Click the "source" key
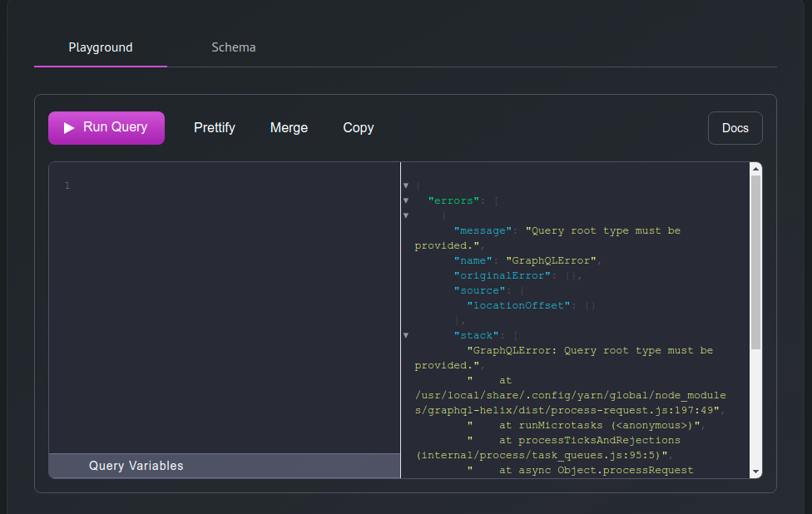The image size is (812, 514). coord(479,290)
